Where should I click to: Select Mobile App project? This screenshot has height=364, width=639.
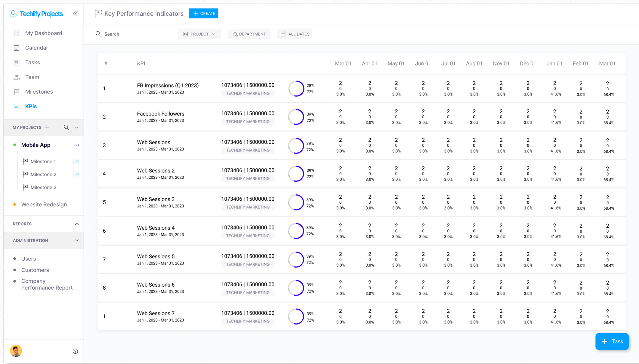tap(36, 145)
